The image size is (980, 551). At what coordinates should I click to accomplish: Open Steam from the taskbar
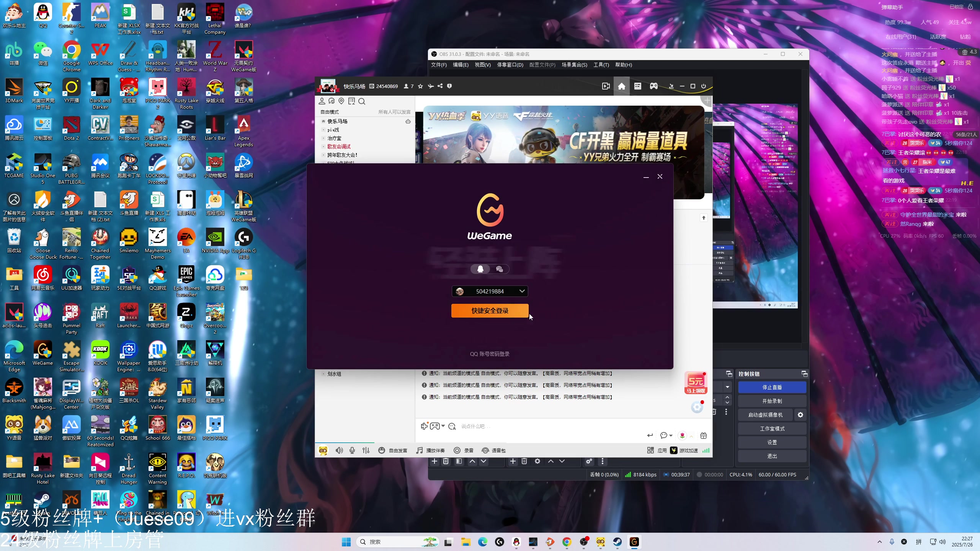(617, 542)
